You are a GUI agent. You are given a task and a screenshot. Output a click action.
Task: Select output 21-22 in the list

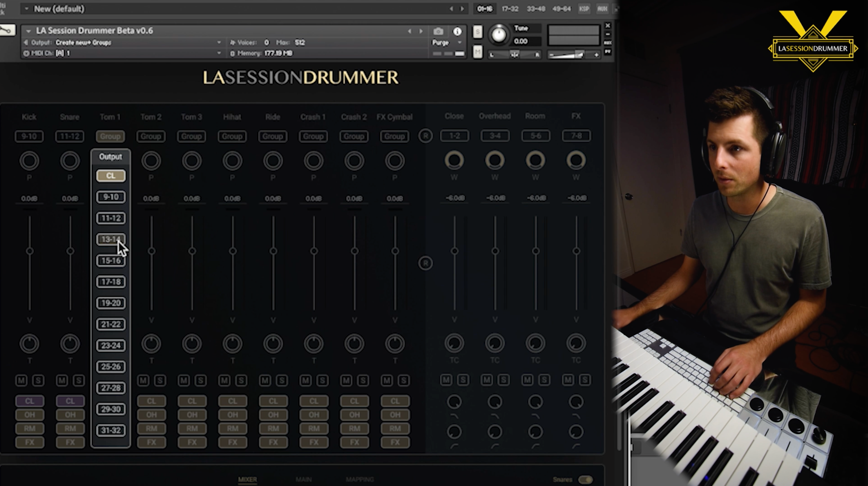pos(111,324)
